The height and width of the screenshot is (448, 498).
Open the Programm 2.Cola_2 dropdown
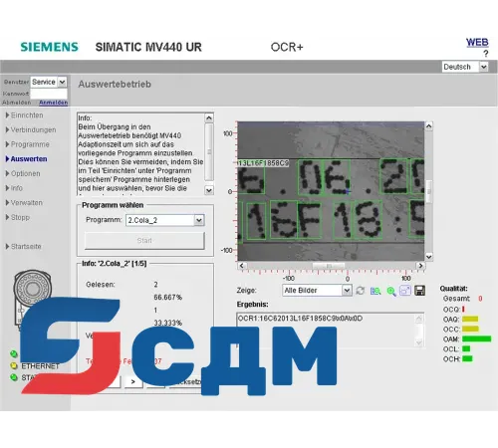point(199,220)
